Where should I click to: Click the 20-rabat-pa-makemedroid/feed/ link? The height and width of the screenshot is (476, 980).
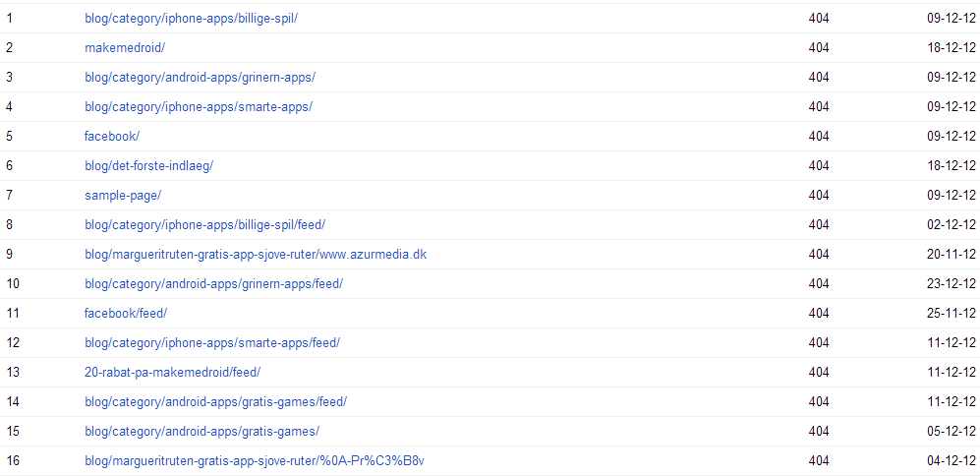(172, 372)
